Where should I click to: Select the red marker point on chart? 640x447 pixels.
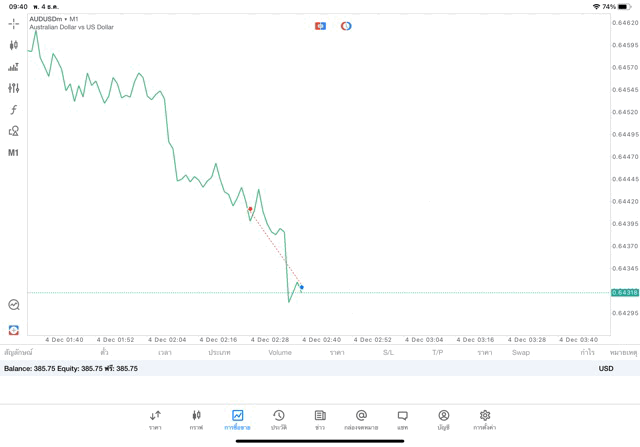[250, 209]
